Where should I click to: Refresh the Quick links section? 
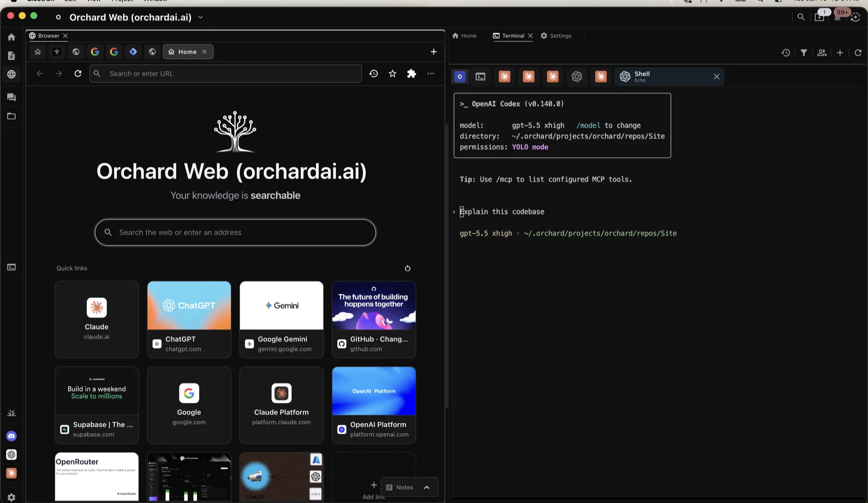click(407, 268)
